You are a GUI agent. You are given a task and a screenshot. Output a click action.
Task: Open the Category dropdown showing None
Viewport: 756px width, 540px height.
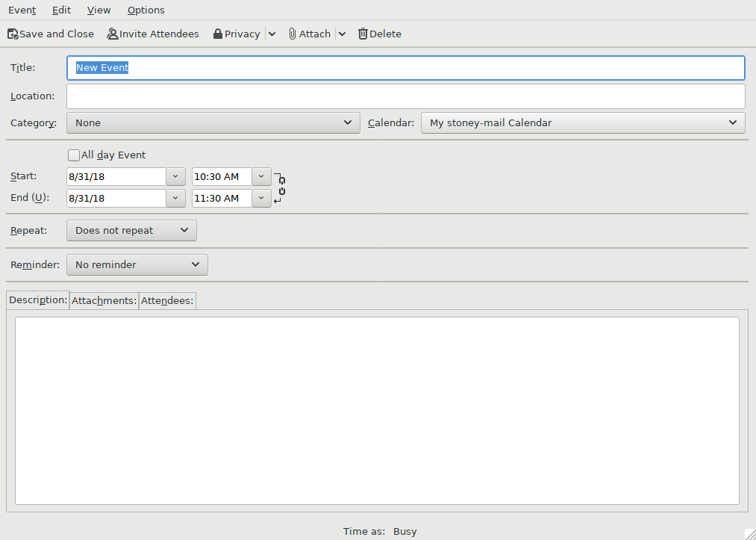click(x=213, y=122)
